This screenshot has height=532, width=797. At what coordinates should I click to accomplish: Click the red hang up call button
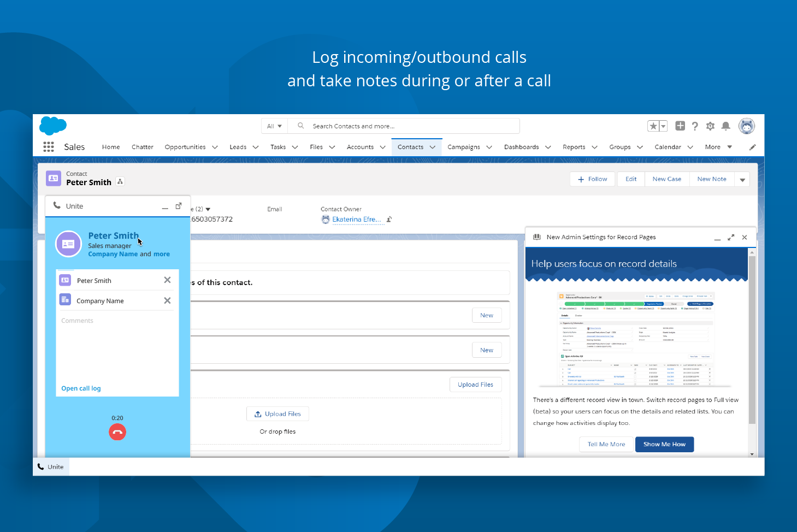pos(117,431)
